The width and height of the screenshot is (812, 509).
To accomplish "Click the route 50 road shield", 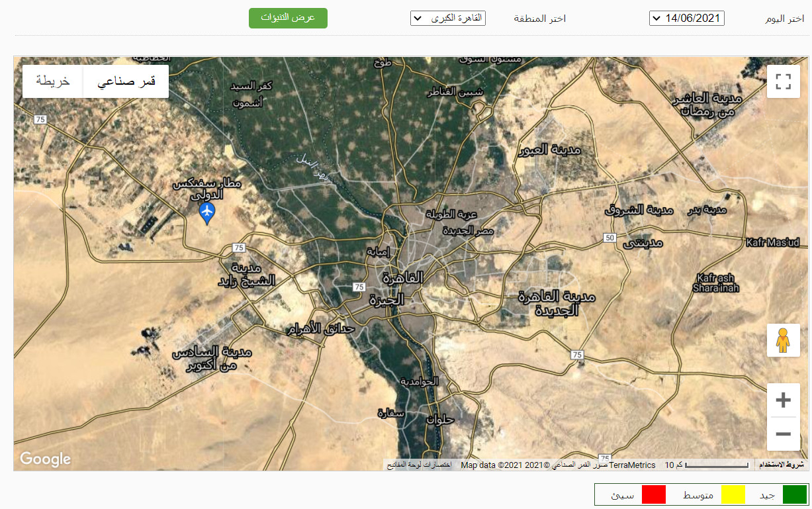I will click(x=609, y=238).
